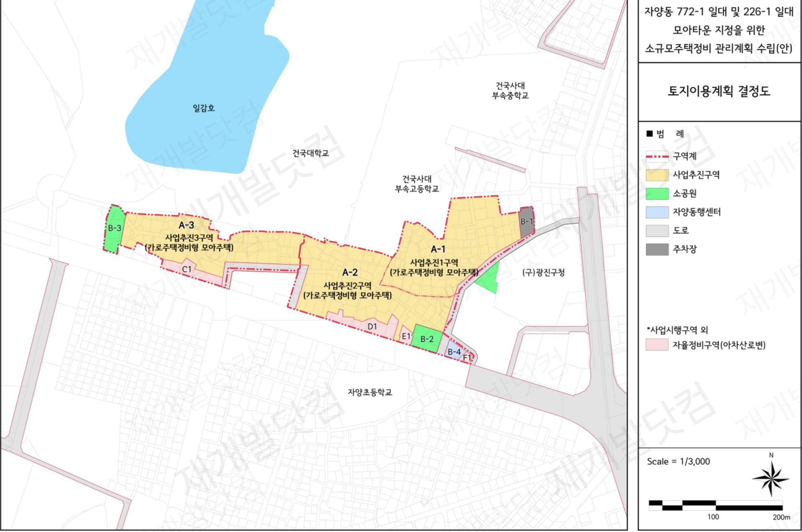Click the 토지이용계획 결정도 title

coord(719,91)
